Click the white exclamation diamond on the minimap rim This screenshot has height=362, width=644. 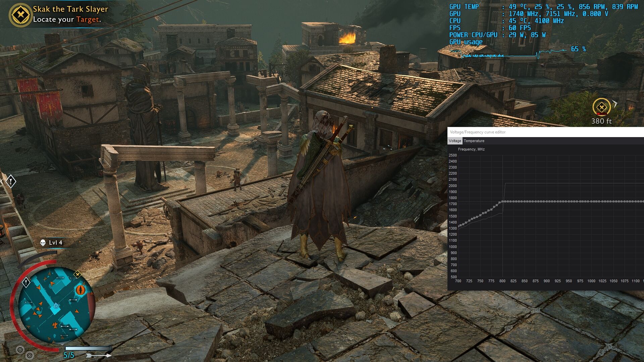[26, 283]
